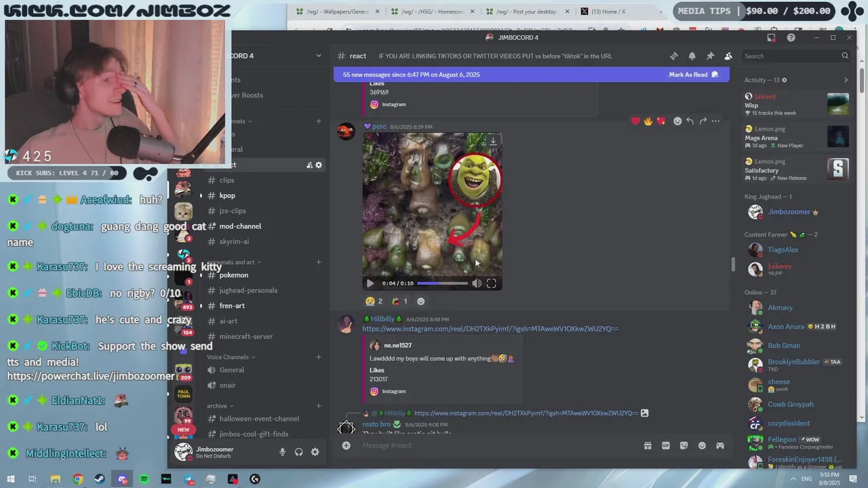
Task: Seek on the video progress bar
Action: 442,283
